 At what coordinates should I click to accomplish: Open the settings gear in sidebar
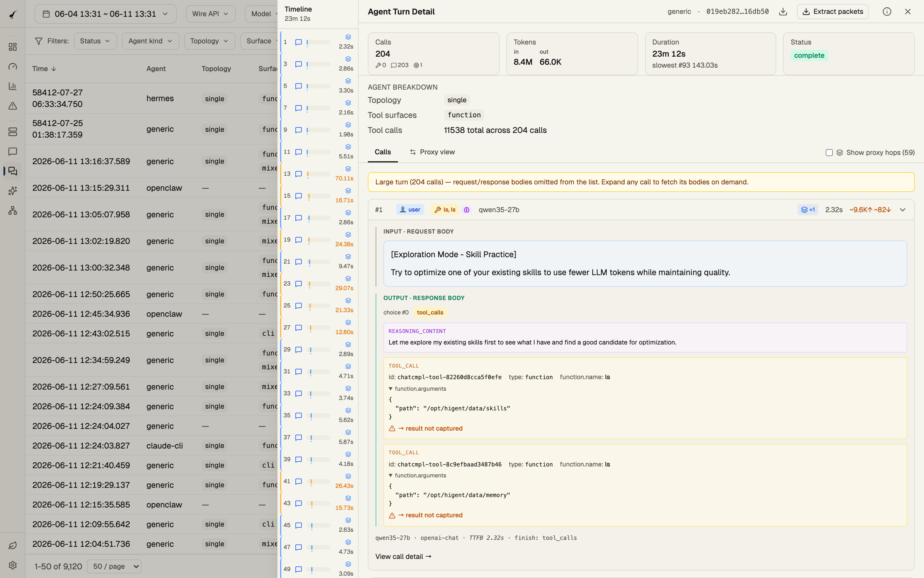13,565
